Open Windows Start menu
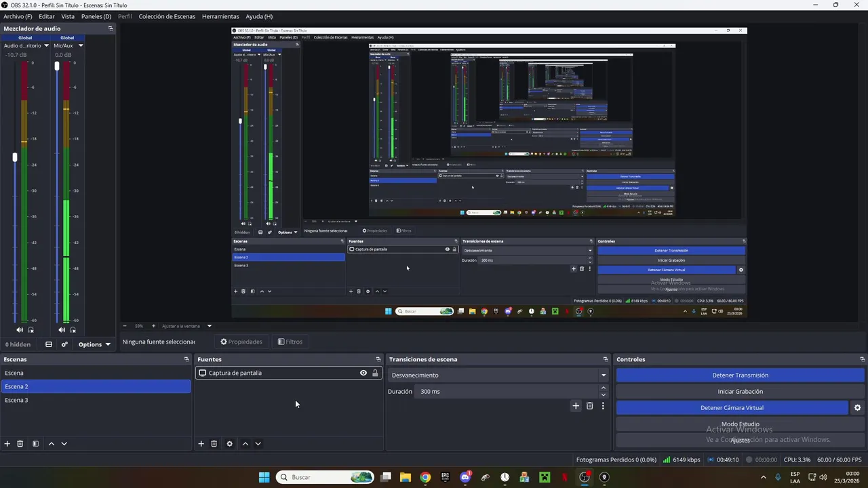868x488 pixels. 264,477
